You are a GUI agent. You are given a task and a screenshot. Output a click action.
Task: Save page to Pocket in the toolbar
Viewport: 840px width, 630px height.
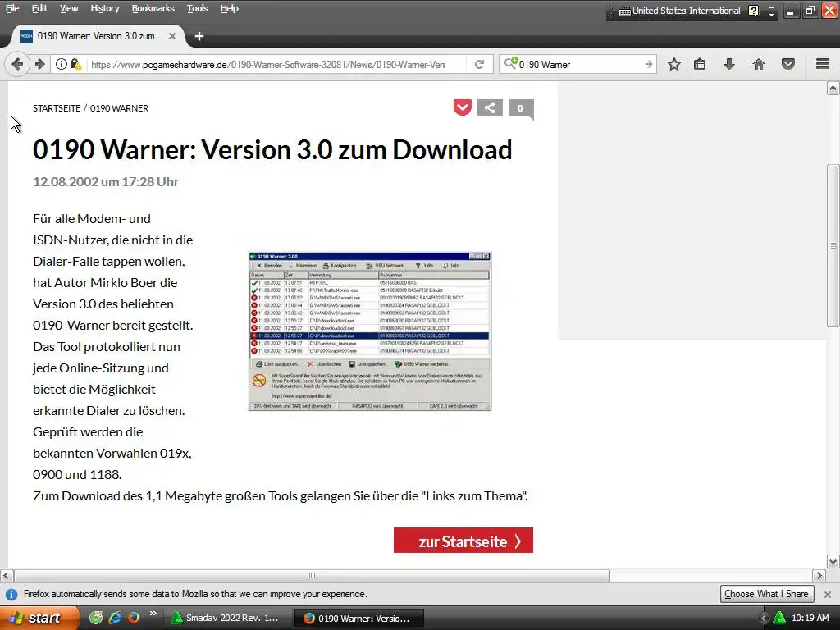point(788,64)
